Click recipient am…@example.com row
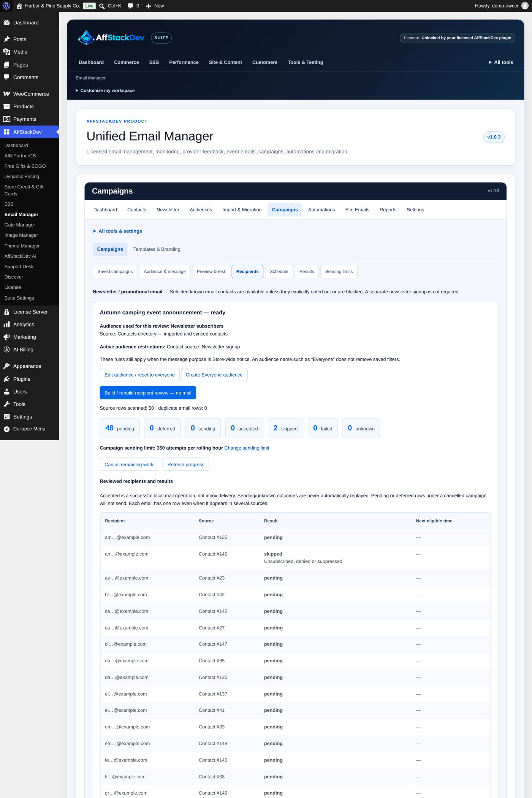 (295, 538)
